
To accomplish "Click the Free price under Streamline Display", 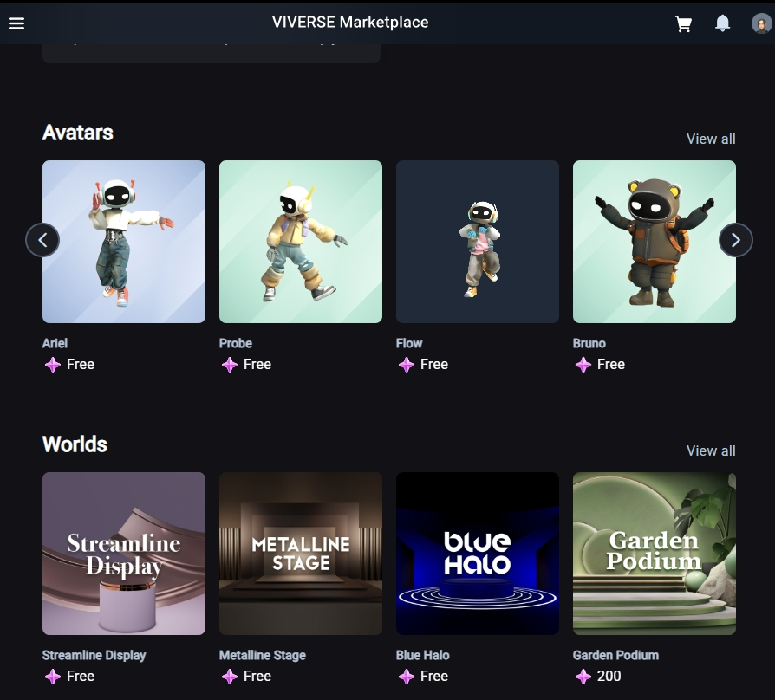I will pyautogui.click(x=81, y=677).
